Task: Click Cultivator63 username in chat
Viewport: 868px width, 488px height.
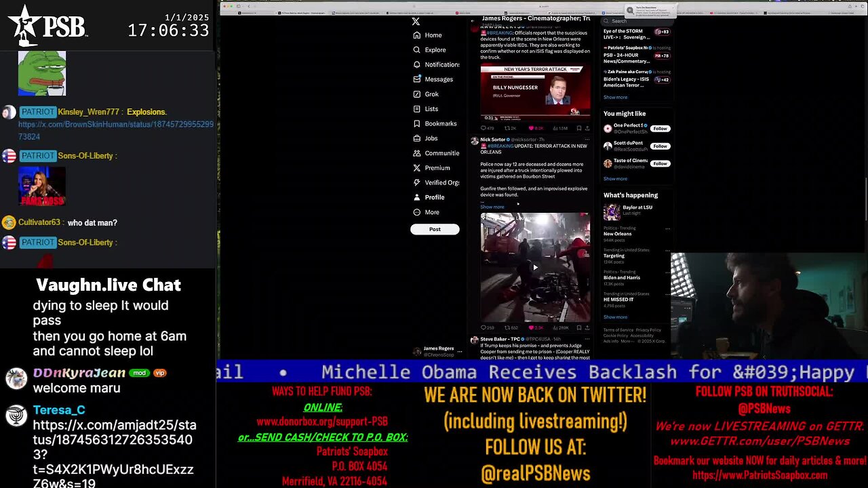Action: point(40,223)
